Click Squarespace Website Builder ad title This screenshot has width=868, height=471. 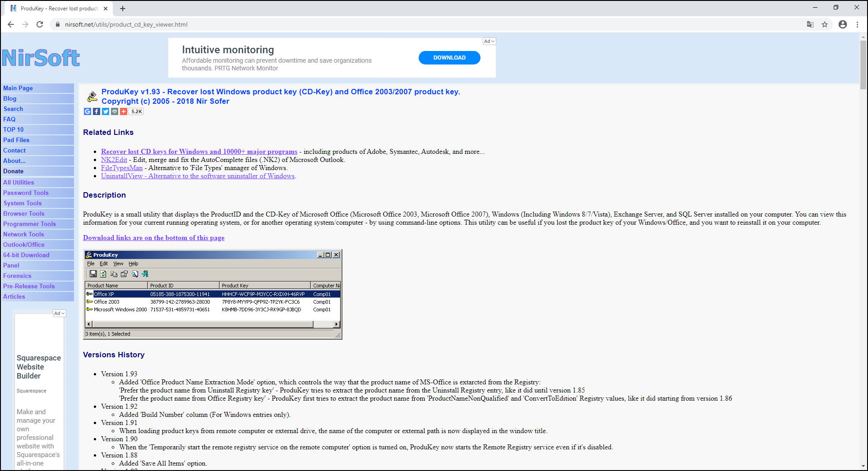39,367
